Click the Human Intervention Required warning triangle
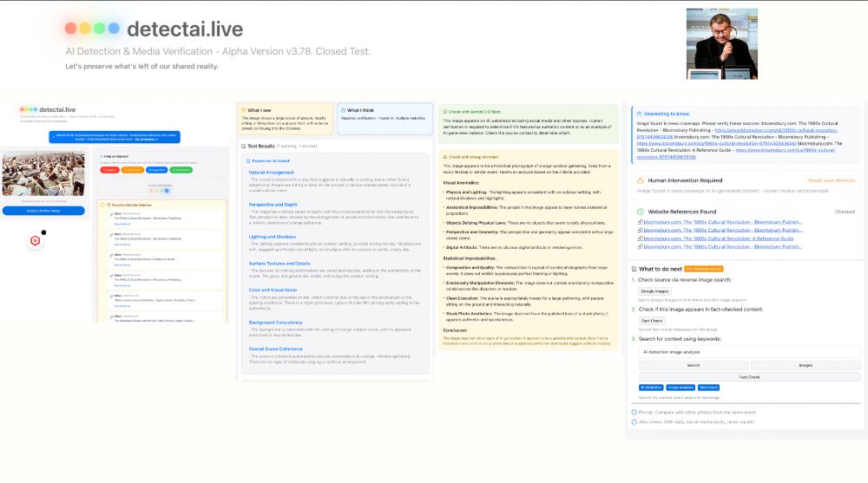This screenshot has height=483, width=868. pyautogui.click(x=641, y=180)
